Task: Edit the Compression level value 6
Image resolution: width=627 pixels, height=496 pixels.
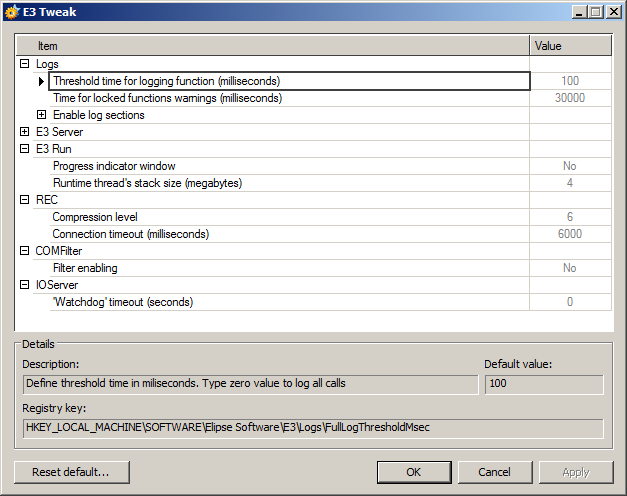Action: tap(569, 217)
